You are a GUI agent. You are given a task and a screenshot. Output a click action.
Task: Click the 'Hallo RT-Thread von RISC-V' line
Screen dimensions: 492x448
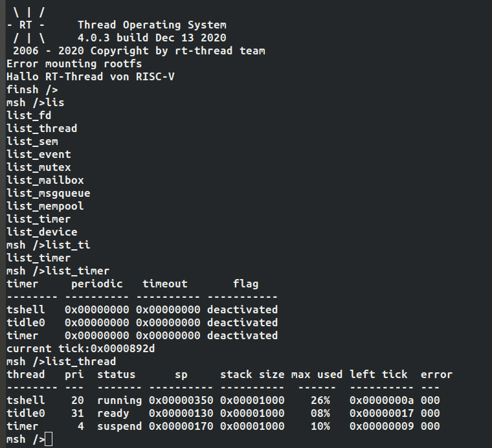tap(91, 76)
